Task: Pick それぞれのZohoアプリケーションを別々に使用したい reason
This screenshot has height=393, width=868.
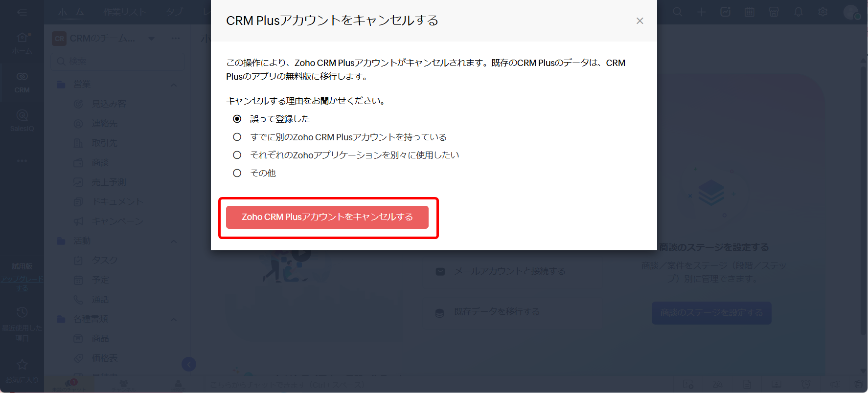Action: click(x=237, y=155)
